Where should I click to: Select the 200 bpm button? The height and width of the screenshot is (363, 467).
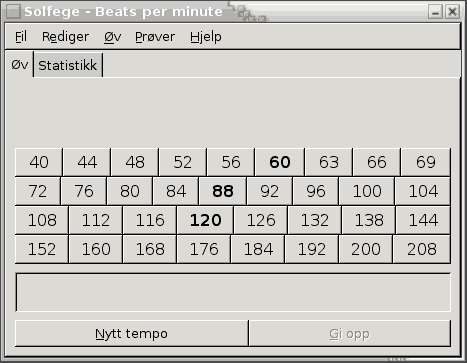point(366,249)
